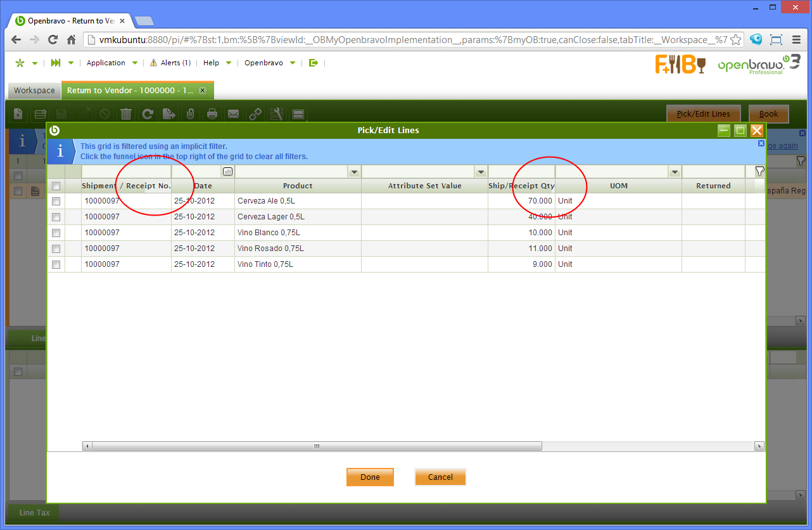
Task: Click the Alerts warning icon
Action: 153,63
